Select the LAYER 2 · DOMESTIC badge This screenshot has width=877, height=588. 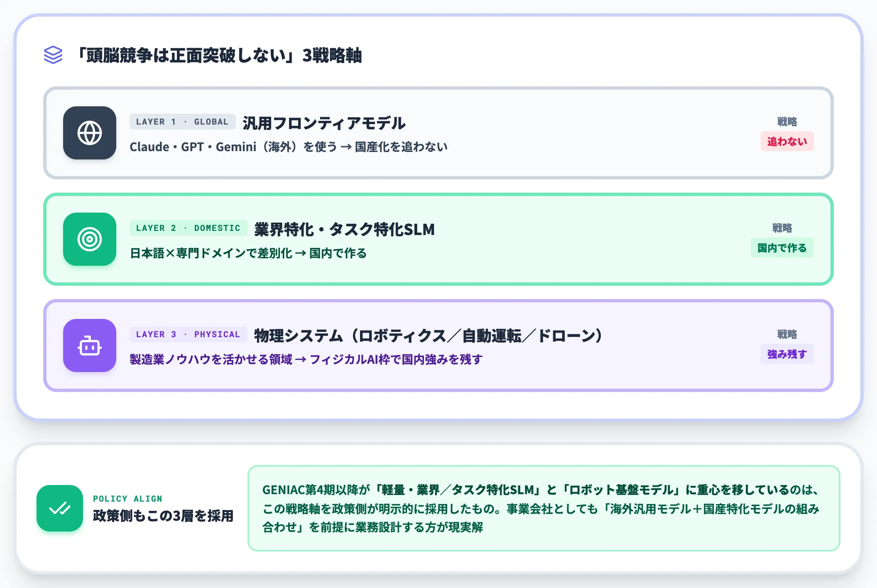point(188,228)
